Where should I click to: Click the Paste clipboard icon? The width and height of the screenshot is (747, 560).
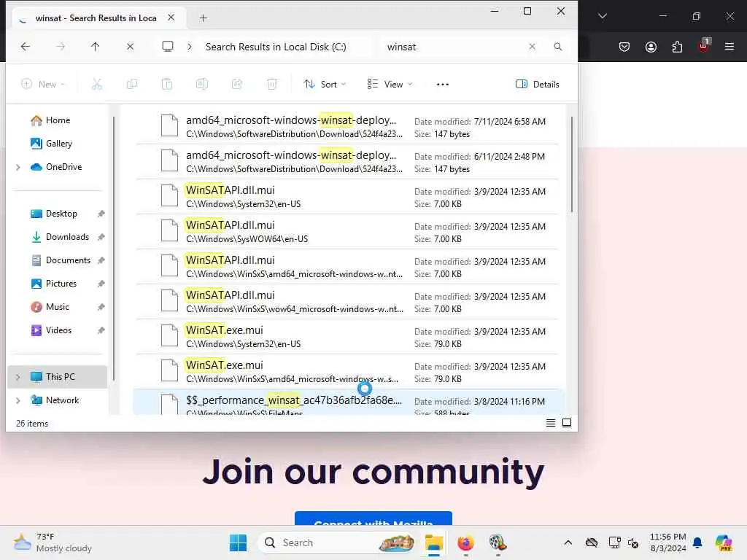coord(167,85)
